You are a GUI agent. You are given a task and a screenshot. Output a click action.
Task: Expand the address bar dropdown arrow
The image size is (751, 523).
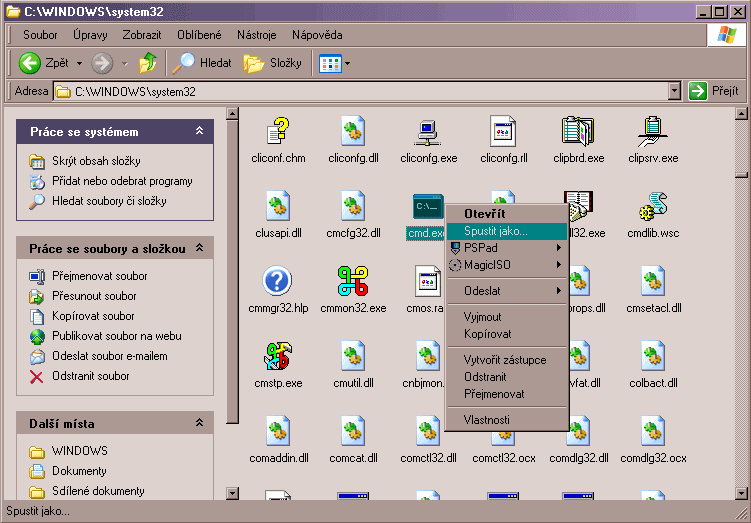[x=673, y=91]
